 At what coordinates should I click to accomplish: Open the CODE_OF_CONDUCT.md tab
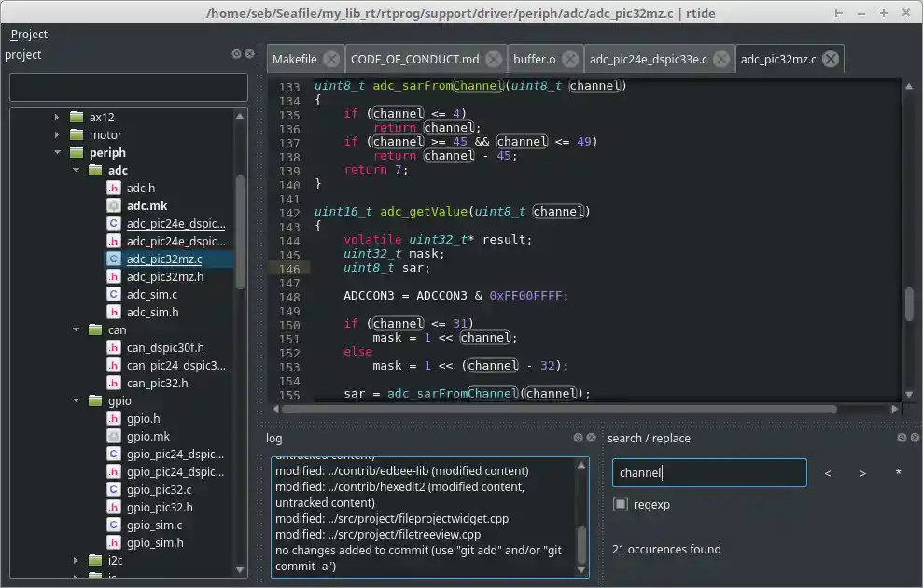417,58
